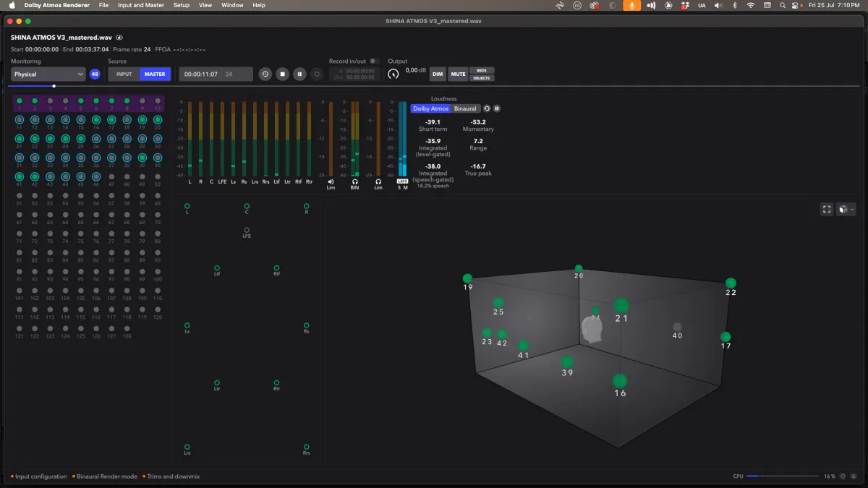Stop playback with the square stop button

[283, 74]
